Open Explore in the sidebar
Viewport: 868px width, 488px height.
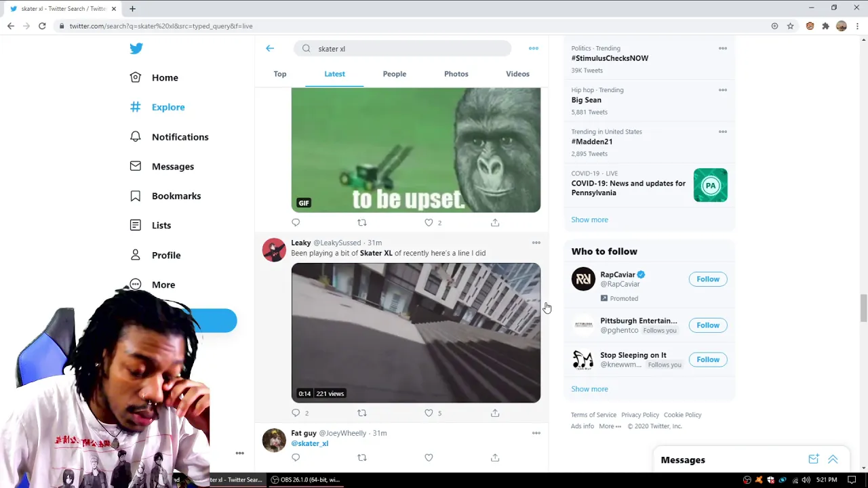[x=157, y=107]
